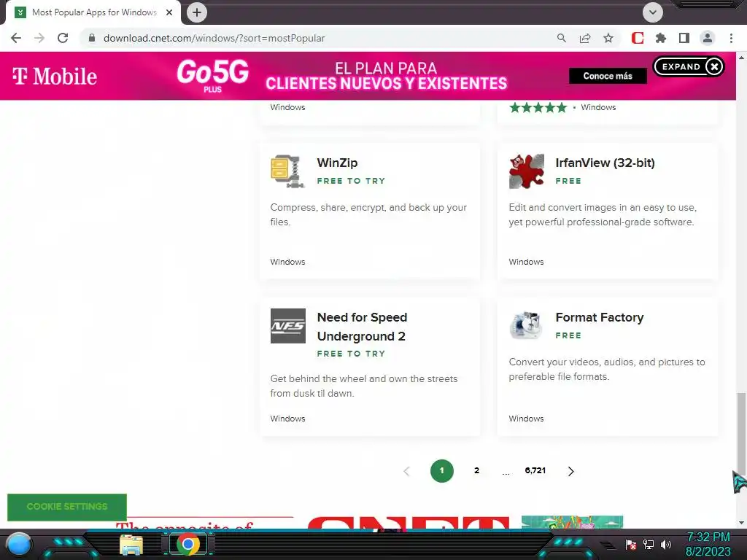Jump to last page 6,721
Screen dimensions: 747x560
(535, 470)
